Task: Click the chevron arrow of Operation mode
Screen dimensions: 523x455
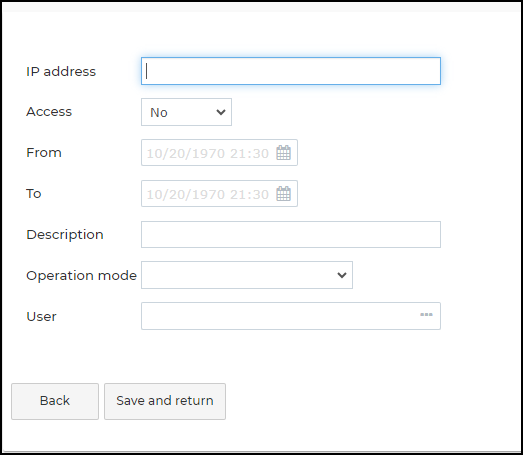Action: 342,275
